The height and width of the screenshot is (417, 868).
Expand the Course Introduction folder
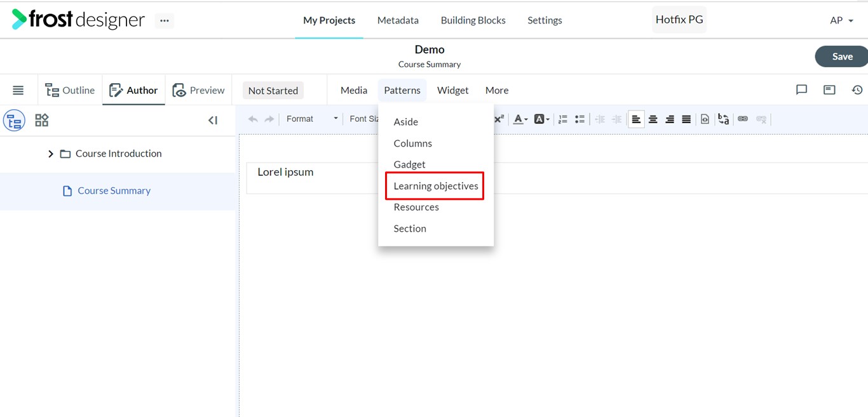click(x=51, y=154)
